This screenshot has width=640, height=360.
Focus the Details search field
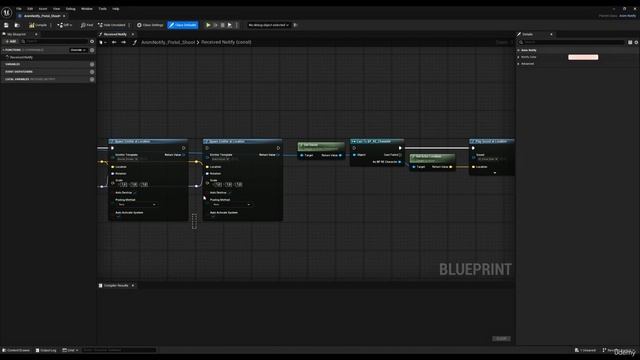click(x=571, y=42)
